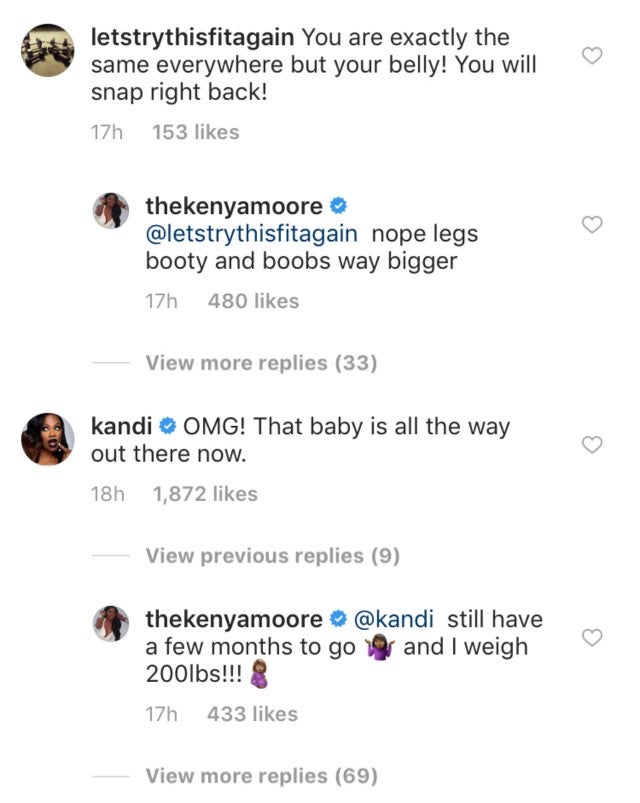Expand 'View more replies (33)'
Screen dimensions: 640x803
tap(261, 363)
